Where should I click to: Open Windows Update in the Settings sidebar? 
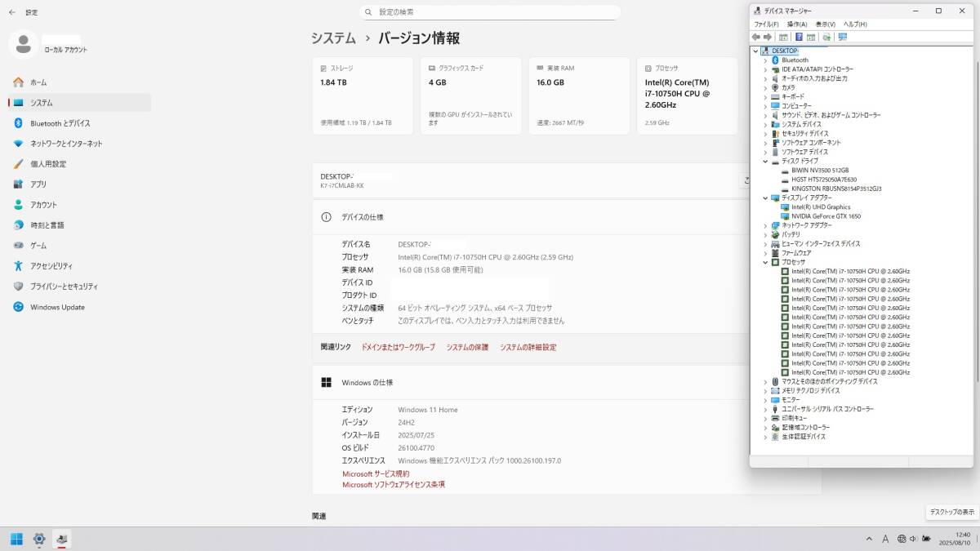click(x=79, y=307)
